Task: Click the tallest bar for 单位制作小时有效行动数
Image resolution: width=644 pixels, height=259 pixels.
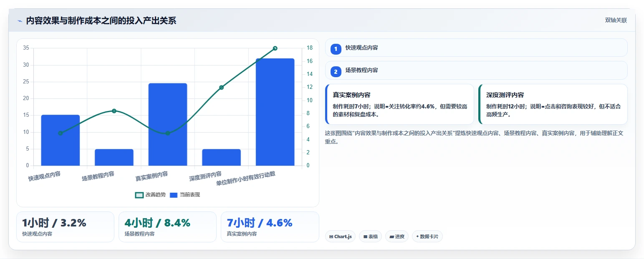Action: pyautogui.click(x=275, y=112)
